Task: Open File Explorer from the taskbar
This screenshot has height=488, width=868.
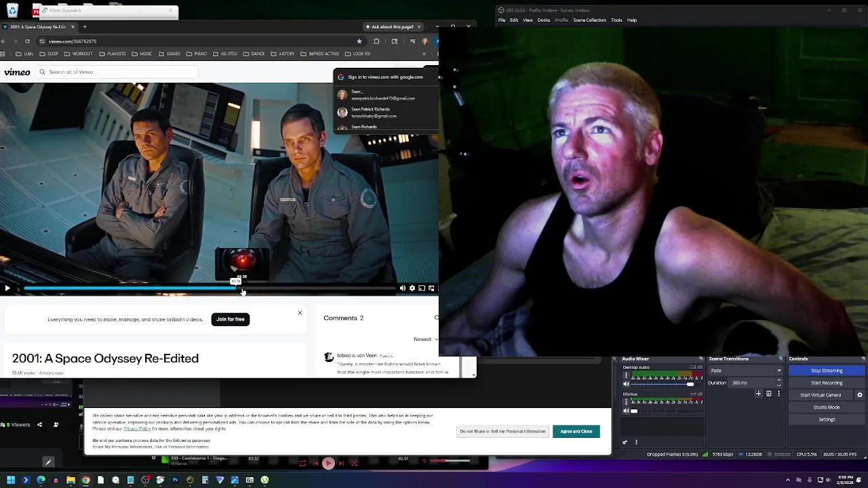Action: click(x=71, y=480)
